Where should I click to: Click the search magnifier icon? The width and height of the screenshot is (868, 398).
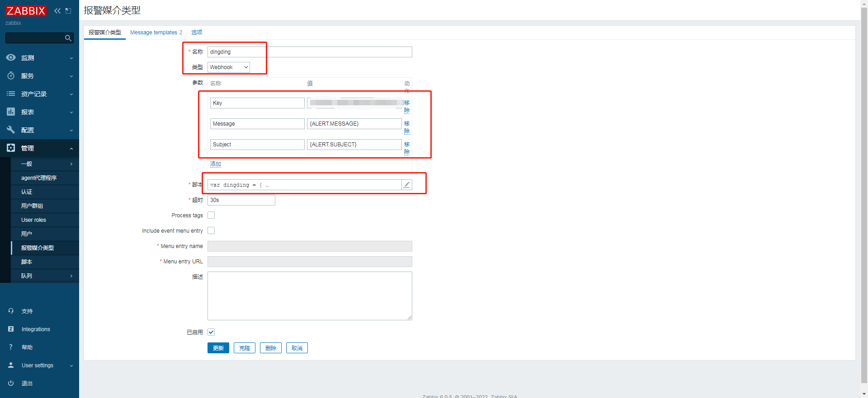click(x=68, y=38)
